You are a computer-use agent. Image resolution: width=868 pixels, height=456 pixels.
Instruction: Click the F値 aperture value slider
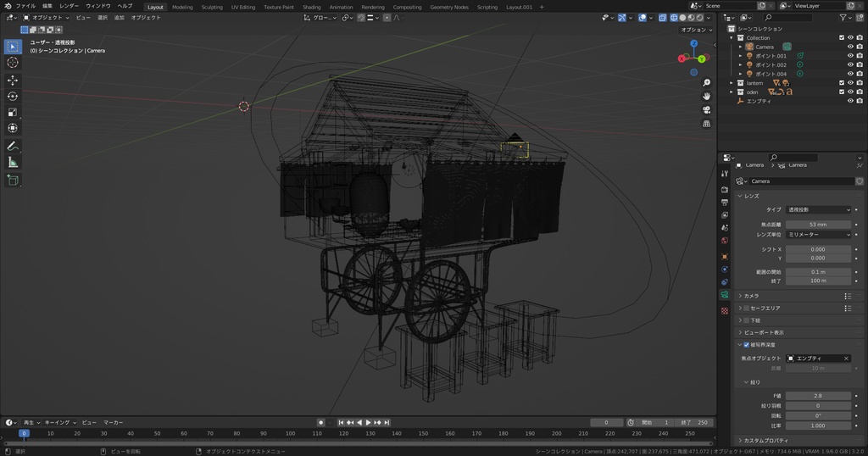[818, 396]
